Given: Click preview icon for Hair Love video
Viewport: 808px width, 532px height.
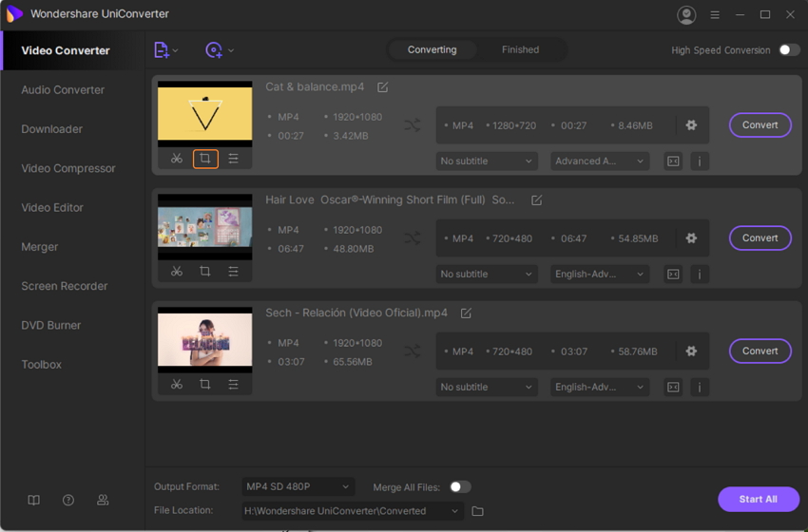Looking at the screenshot, I should [674, 274].
